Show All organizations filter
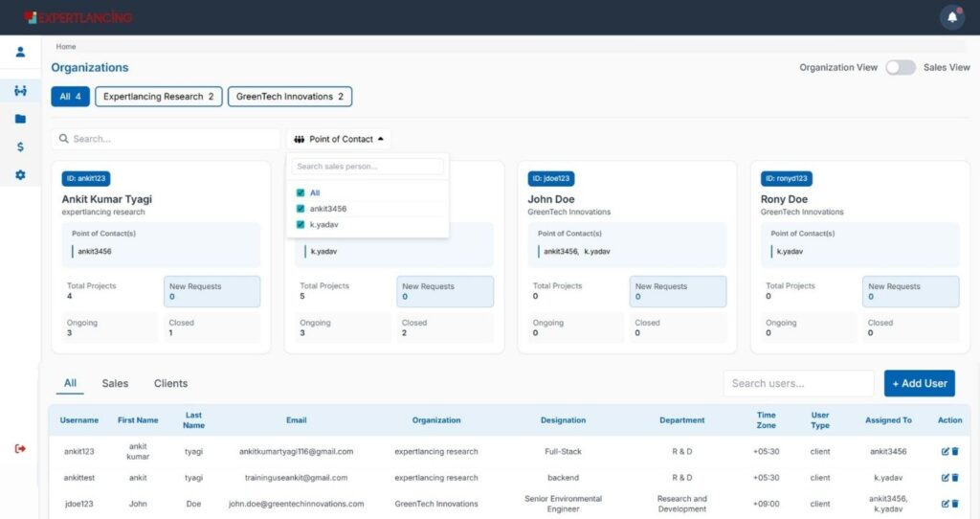Screen dimensions: 980x519 71,97
